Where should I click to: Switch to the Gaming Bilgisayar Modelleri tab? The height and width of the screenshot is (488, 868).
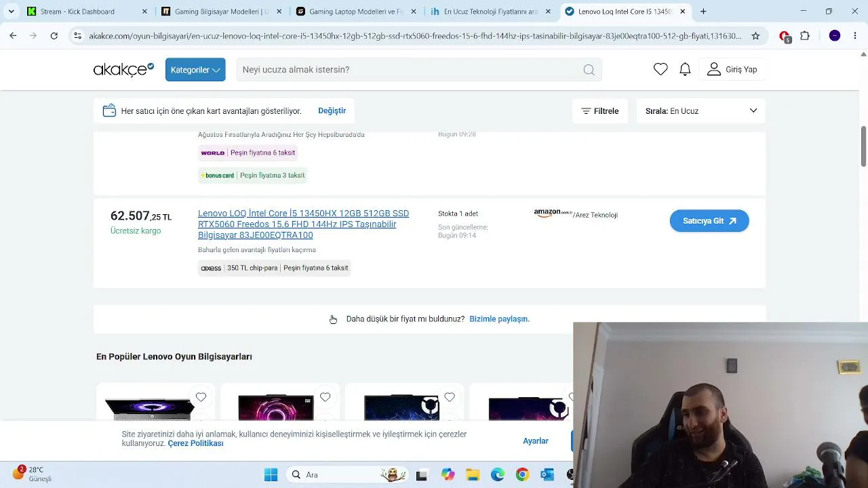[221, 12]
